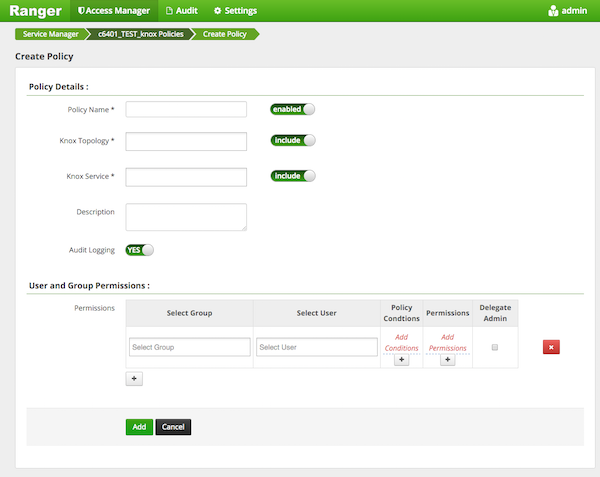Toggle Knox Service include switch

(292, 176)
